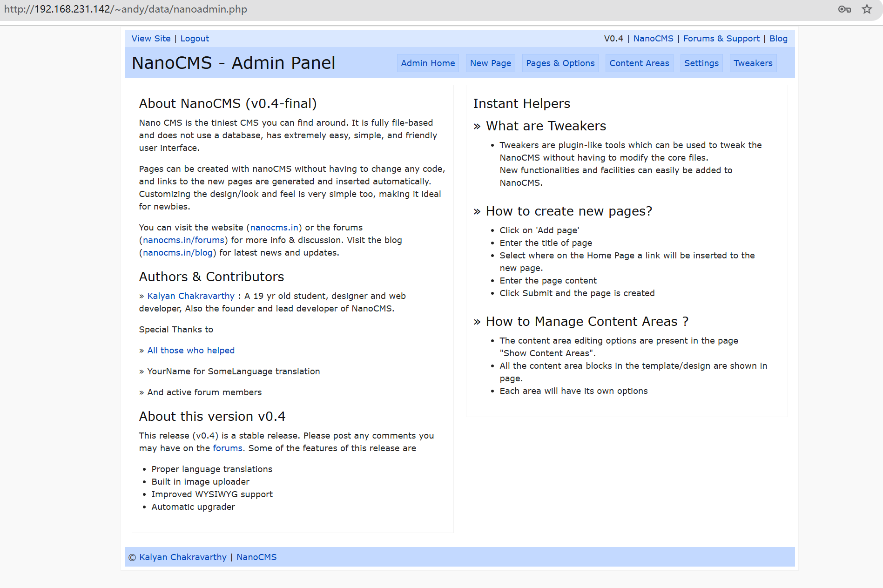This screenshot has height=588, width=883.
Task: Click Kalyan Chakravarthy author link in Contributors
Action: (x=191, y=296)
